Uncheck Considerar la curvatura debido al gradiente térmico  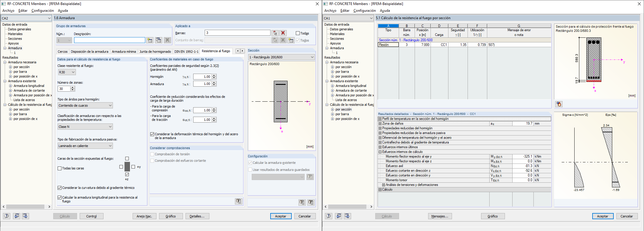click(60, 188)
